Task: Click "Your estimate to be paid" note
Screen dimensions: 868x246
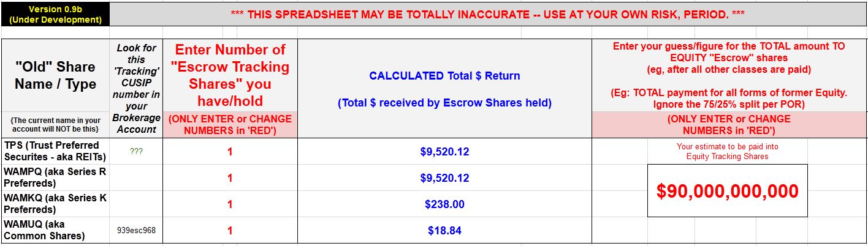Action: click(x=727, y=151)
